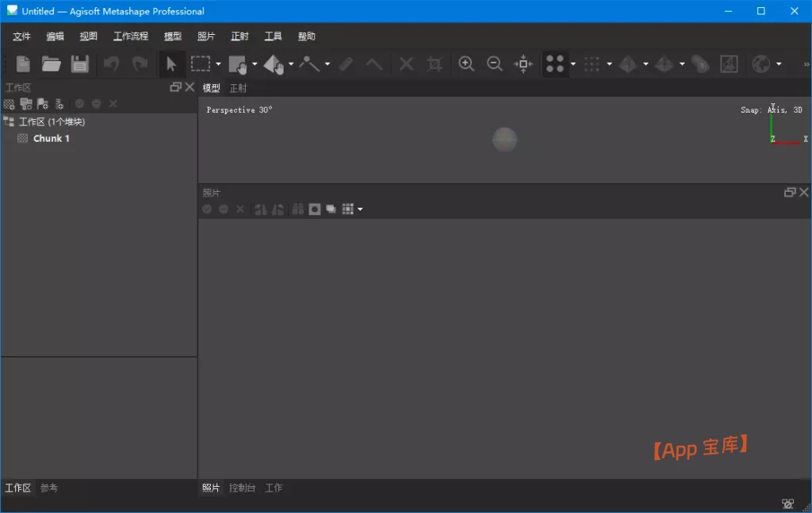Click the Open project folder icon
Image resolution: width=812 pixels, height=513 pixels.
pos(52,64)
